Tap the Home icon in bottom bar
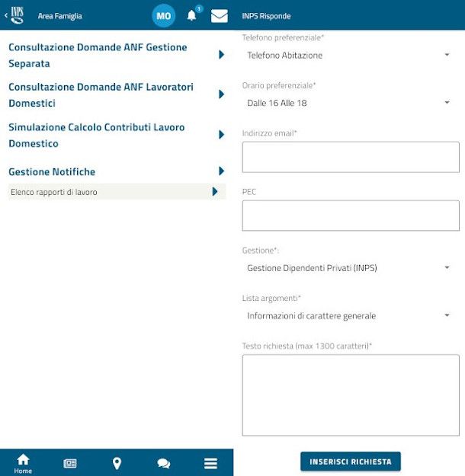Viewport: 465px width, 476px height. click(x=23, y=464)
